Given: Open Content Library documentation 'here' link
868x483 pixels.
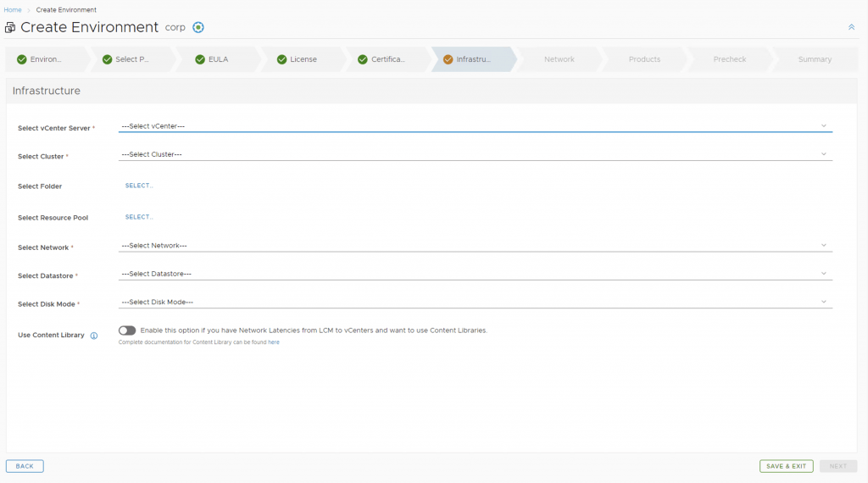Looking at the screenshot, I should tap(274, 342).
